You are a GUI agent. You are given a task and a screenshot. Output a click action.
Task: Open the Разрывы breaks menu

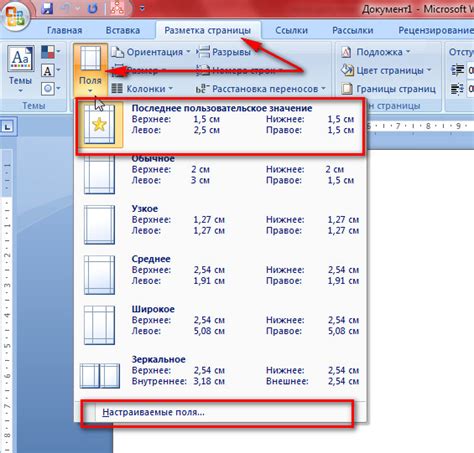coord(223,52)
